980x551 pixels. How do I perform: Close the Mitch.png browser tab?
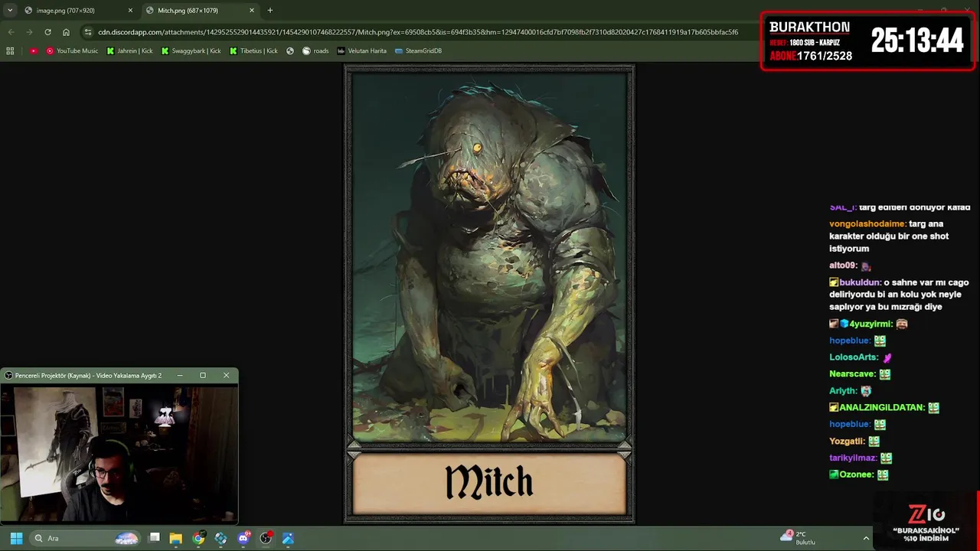coord(252,11)
